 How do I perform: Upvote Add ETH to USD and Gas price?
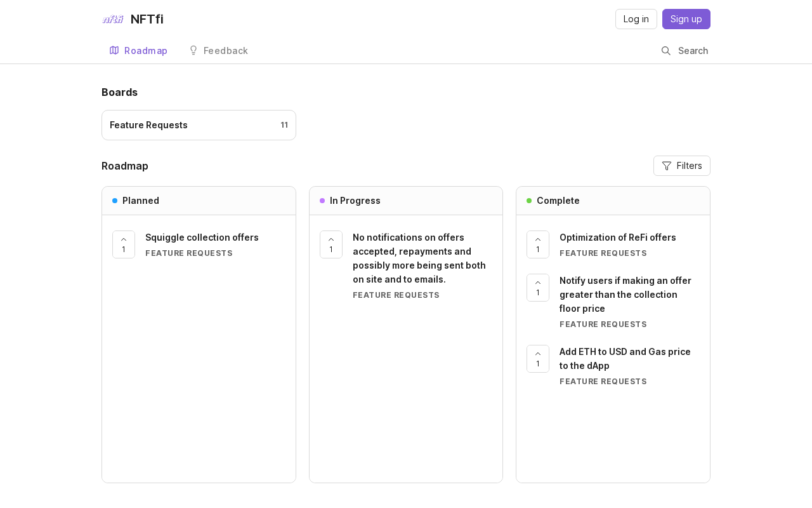[x=538, y=359]
